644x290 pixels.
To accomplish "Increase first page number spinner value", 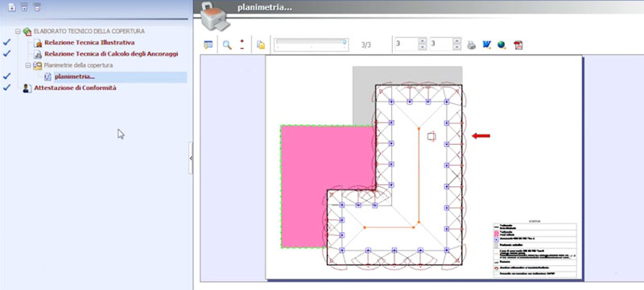I will click(422, 41).
